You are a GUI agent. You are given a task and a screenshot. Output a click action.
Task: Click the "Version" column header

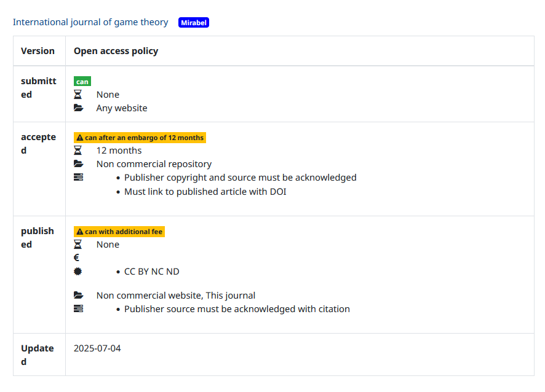pyautogui.click(x=38, y=51)
